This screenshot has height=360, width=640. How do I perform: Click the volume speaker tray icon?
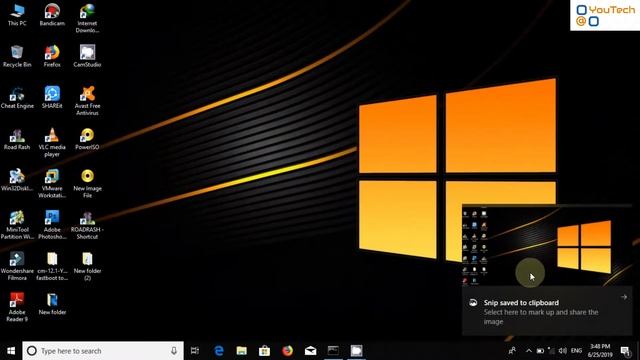[562, 351]
